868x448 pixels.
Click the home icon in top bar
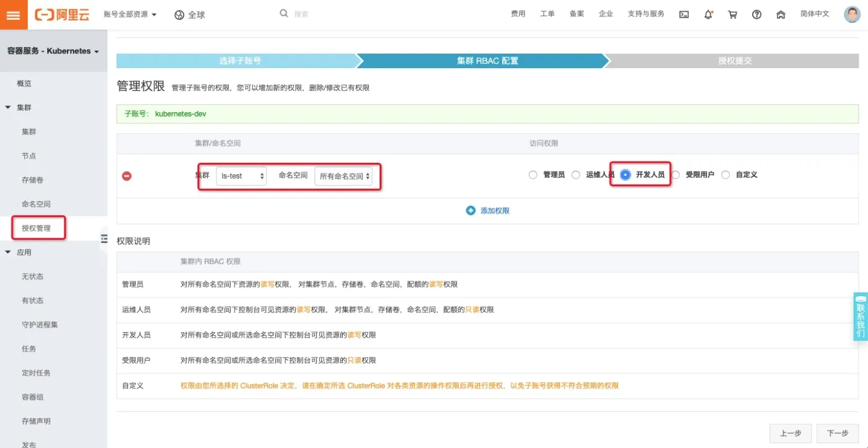[x=781, y=14]
